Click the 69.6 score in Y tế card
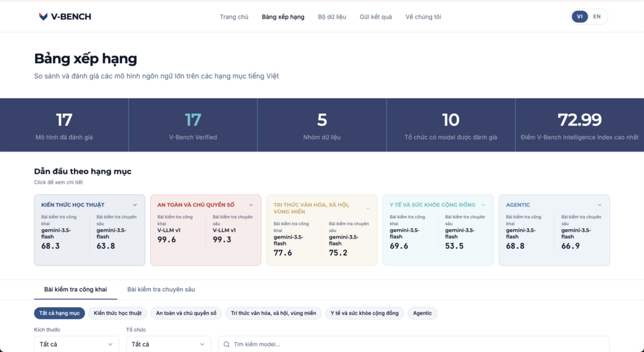 pyautogui.click(x=398, y=246)
